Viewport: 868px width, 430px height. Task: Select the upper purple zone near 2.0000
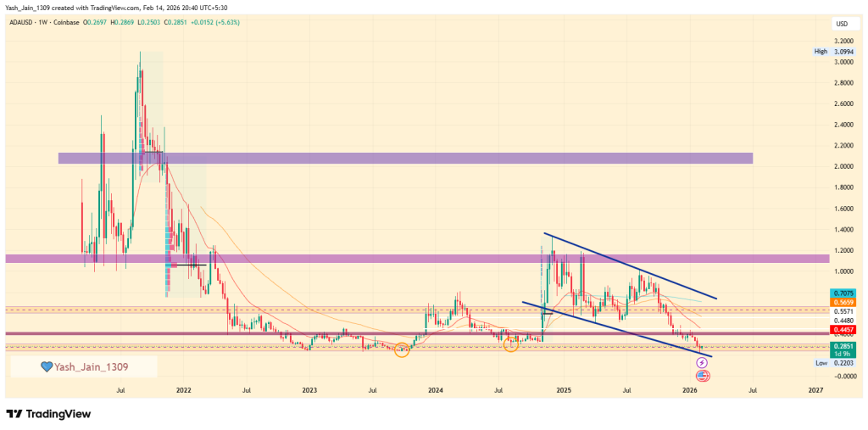click(x=405, y=158)
